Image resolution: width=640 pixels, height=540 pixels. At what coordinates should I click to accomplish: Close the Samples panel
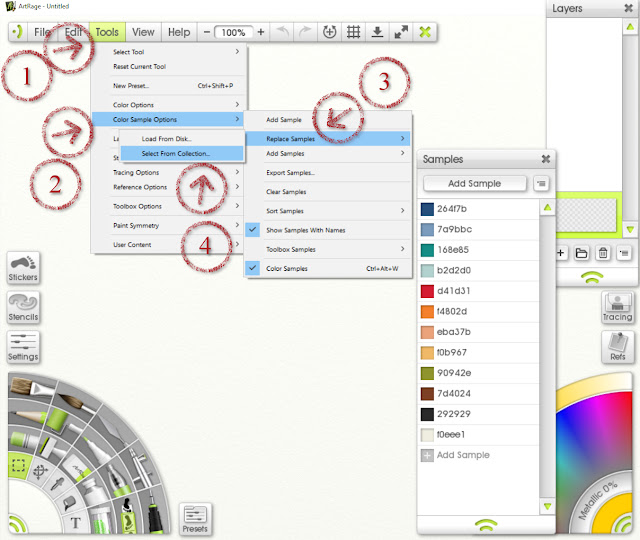pos(546,159)
